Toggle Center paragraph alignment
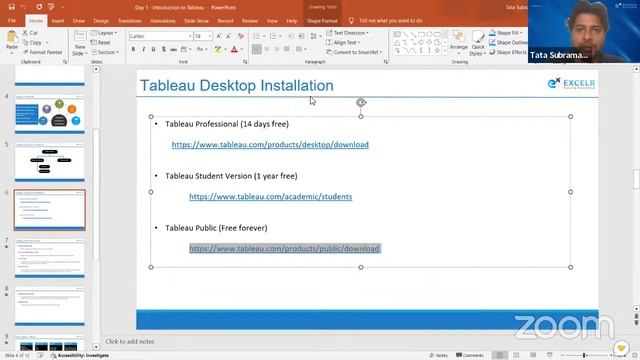The width and height of the screenshot is (640, 360). [267, 49]
